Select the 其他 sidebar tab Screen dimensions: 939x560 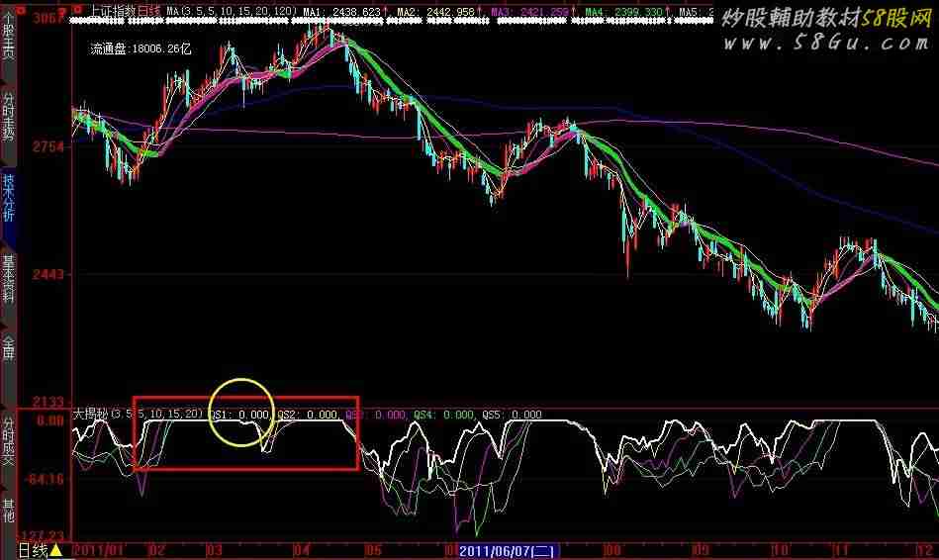(8, 510)
